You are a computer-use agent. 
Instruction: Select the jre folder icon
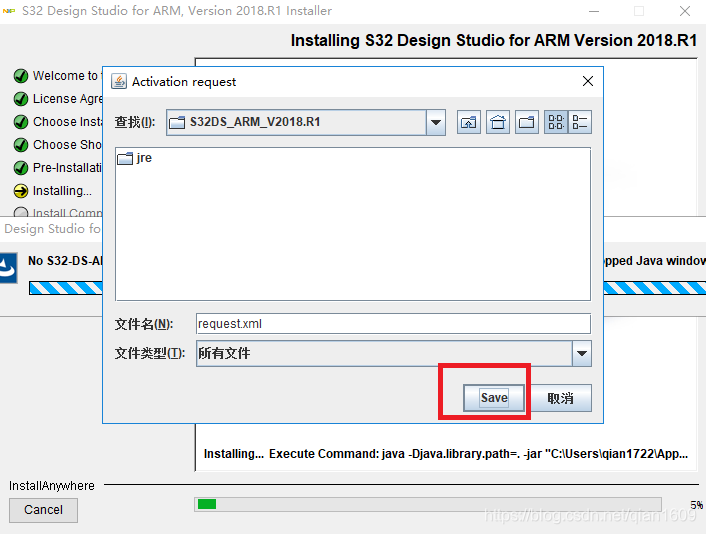125,159
